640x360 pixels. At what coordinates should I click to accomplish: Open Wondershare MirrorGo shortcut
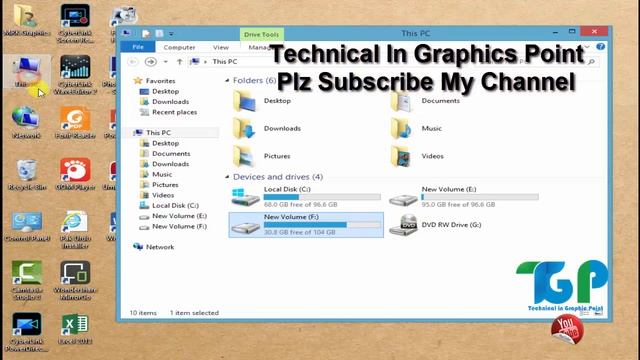click(x=75, y=281)
